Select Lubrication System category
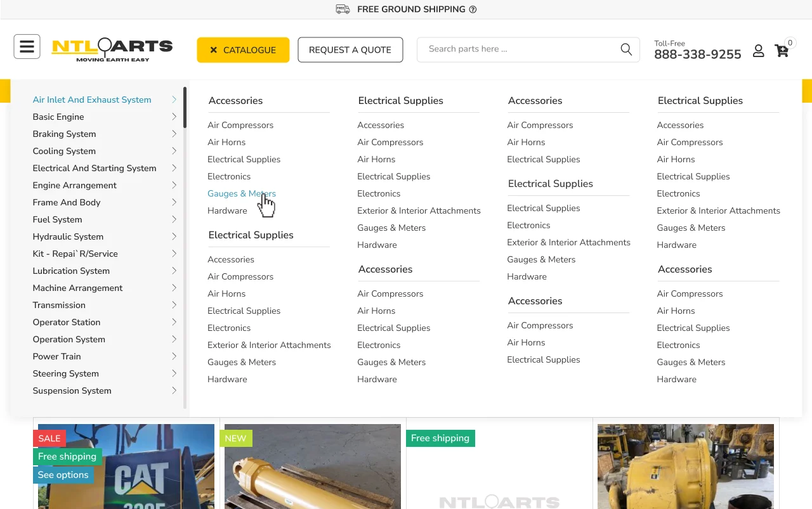The image size is (812, 509). 71,271
